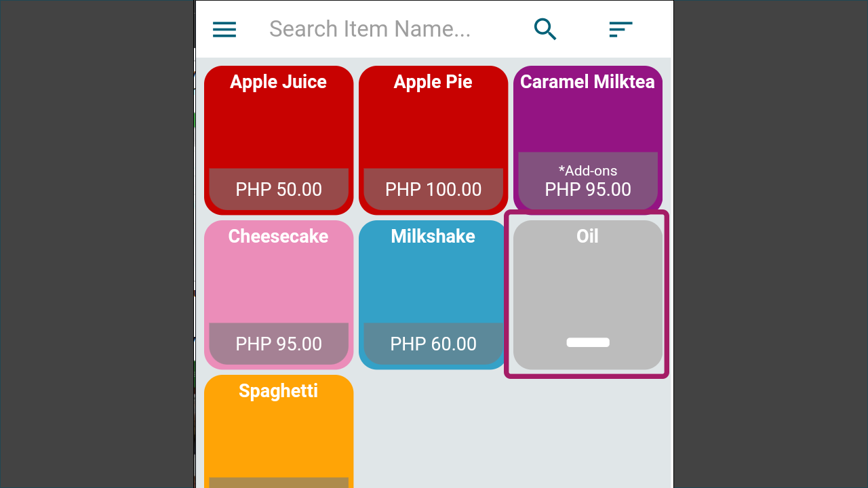Image resolution: width=868 pixels, height=488 pixels.
Task: Add Caramel Milktea to order
Action: coord(588,140)
